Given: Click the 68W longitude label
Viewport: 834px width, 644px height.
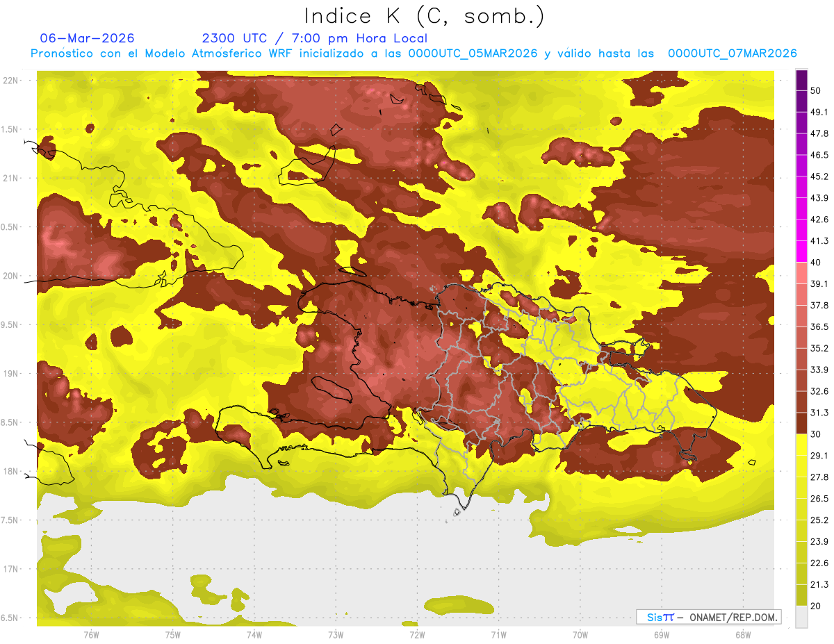Looking at the screenshot, I should click(x=743, y=635).
